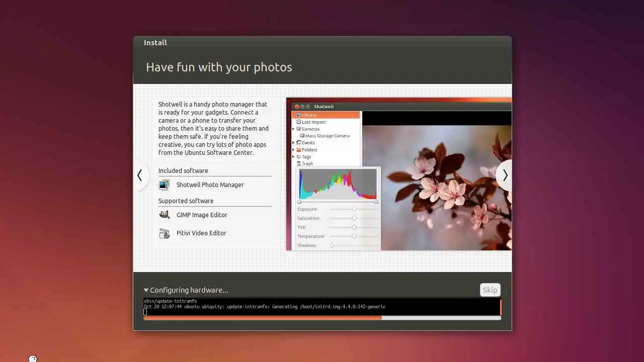Adjust the Saturation slider in Shotwell
The width and height of the screenshot is (644, 362).
pyautogui.click(x=354, y=218)
